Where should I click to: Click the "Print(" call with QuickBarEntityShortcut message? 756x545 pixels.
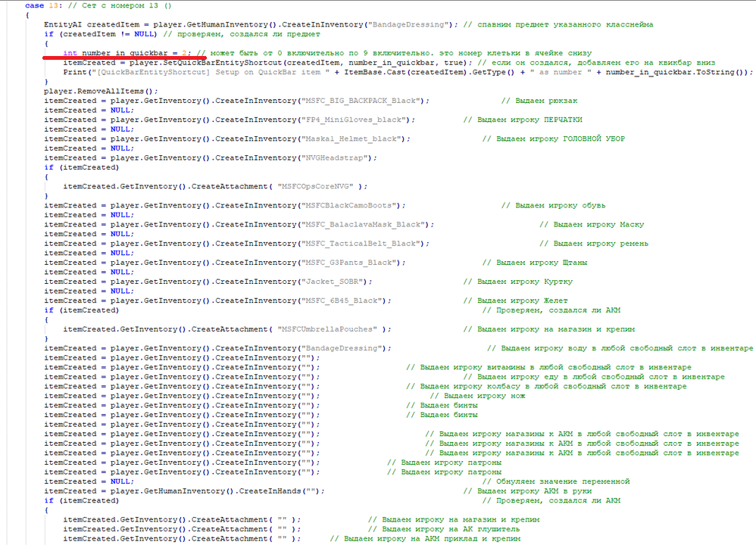point(408,72)
